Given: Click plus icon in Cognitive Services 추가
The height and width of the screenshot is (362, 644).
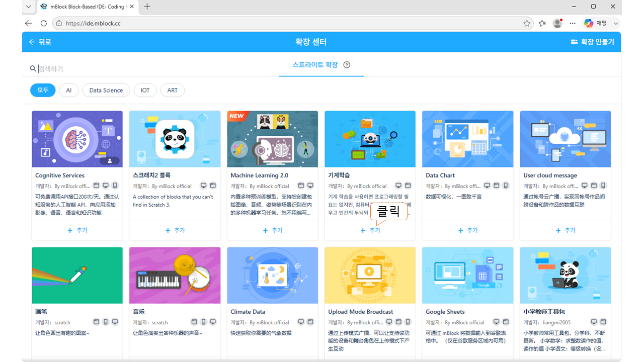Looking at the screenshot, I should [70, 230].
